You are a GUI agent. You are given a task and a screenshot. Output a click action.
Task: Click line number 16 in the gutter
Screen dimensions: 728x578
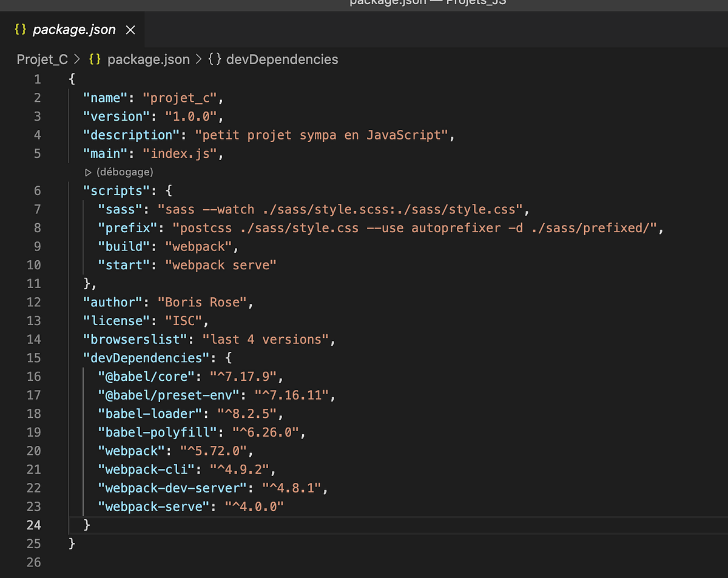point(34,376)
